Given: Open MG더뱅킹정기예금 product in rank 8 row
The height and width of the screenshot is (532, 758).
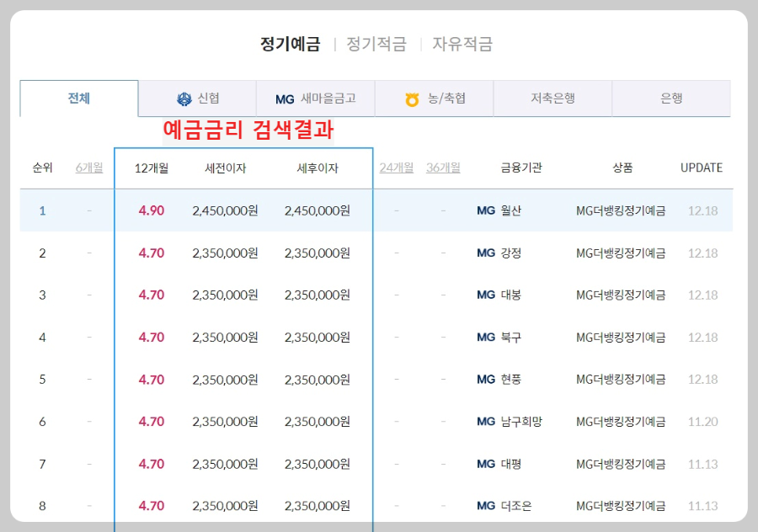Looking at the screenshot, I should tap(622, 506).
